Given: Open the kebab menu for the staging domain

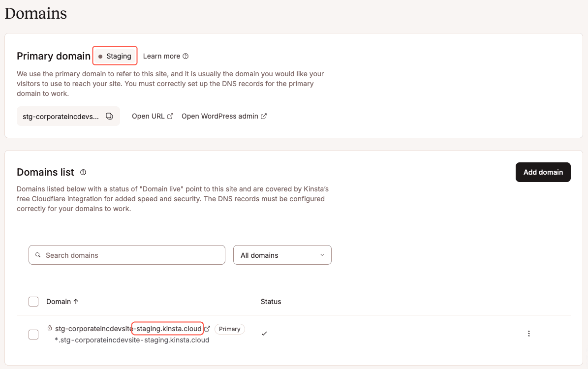Looking at the screenshot, I should tap(528, 334).
